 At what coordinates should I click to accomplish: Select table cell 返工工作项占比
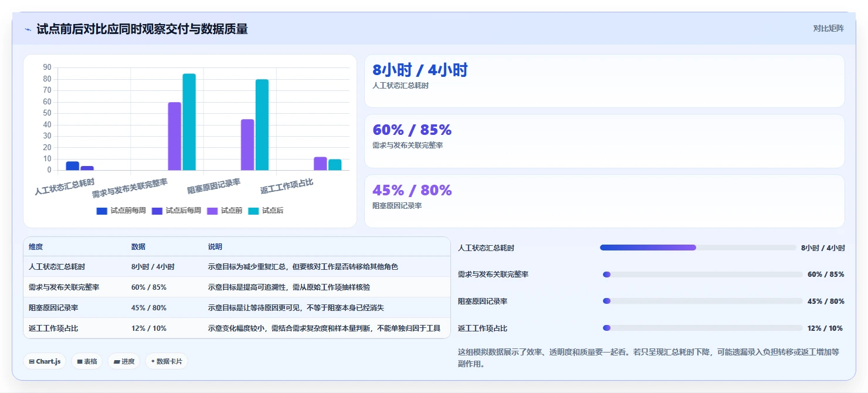[53, 328]
